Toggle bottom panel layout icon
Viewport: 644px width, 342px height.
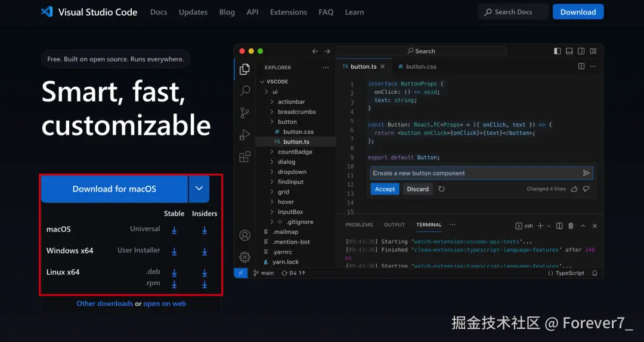pyautogui.click(x=569, y=51)
